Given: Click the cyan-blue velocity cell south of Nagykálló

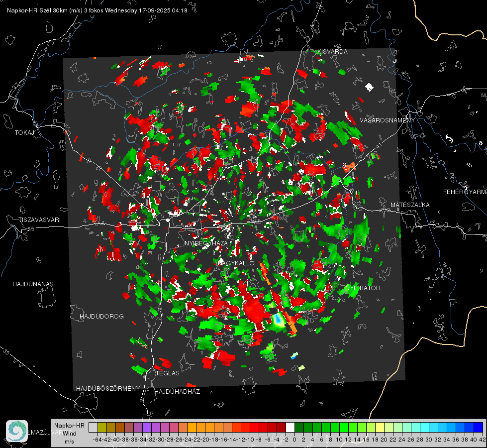Looking at the screenshot, I should [x=278, y=321].
